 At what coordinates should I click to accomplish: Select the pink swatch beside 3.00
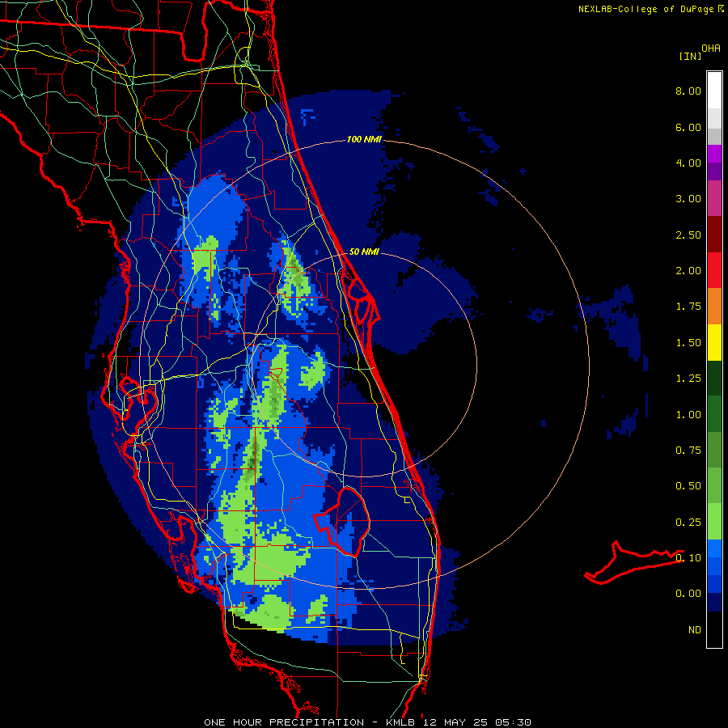click(x=714, y=198)
